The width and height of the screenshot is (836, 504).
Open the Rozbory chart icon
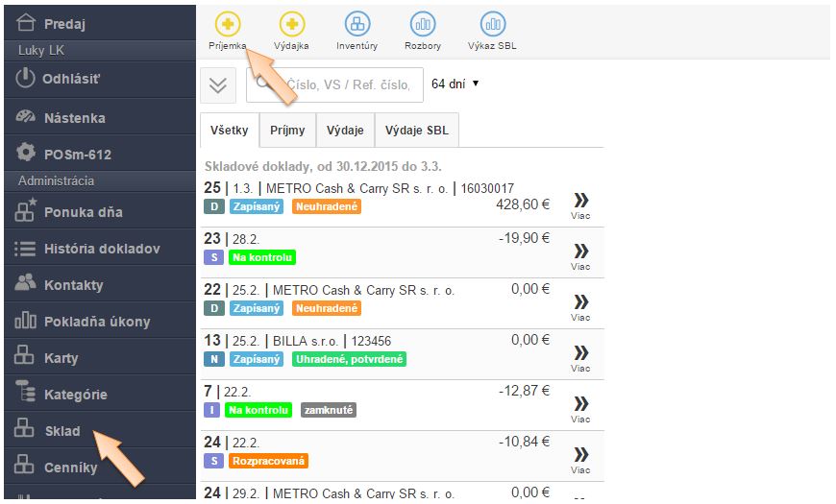[x=422, y=24]
